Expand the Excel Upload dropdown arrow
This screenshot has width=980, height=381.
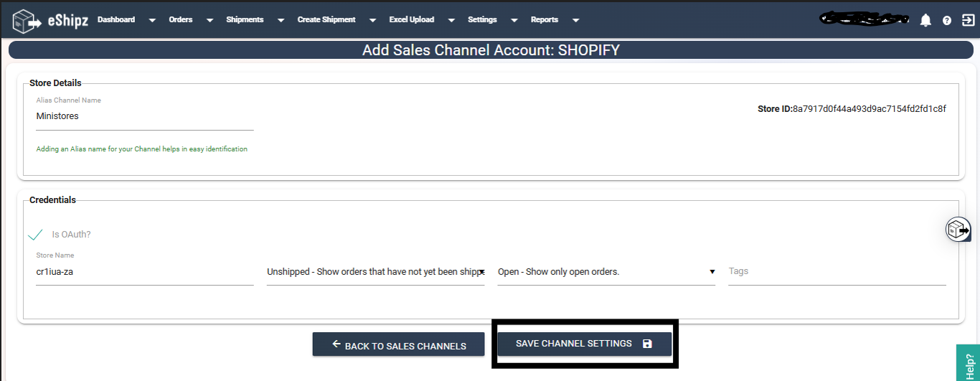[x=451, y=21]
